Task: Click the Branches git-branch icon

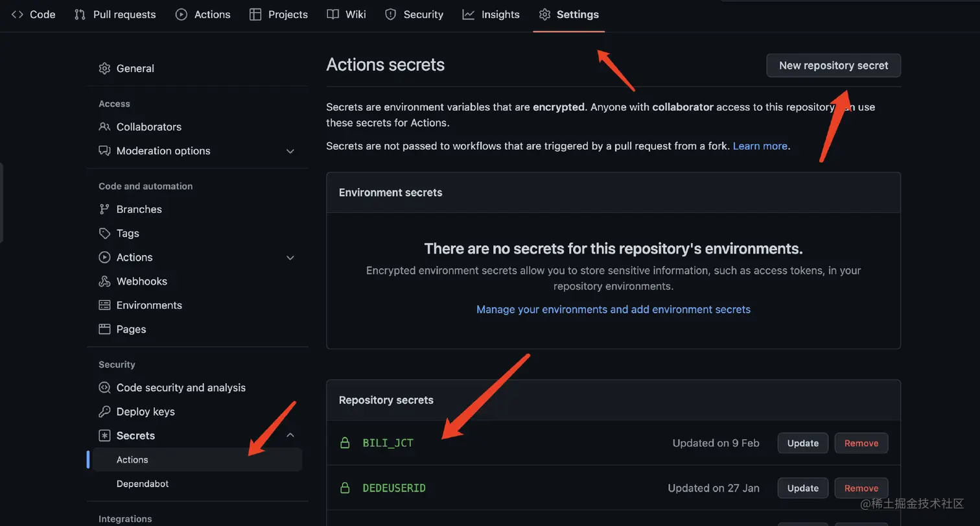Action: click(x=104, y=209)
